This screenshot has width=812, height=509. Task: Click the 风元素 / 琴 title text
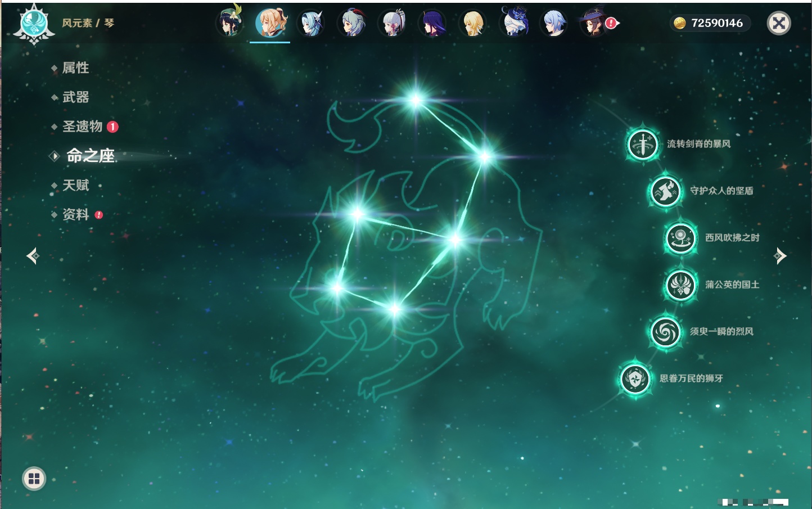point(88,23)
